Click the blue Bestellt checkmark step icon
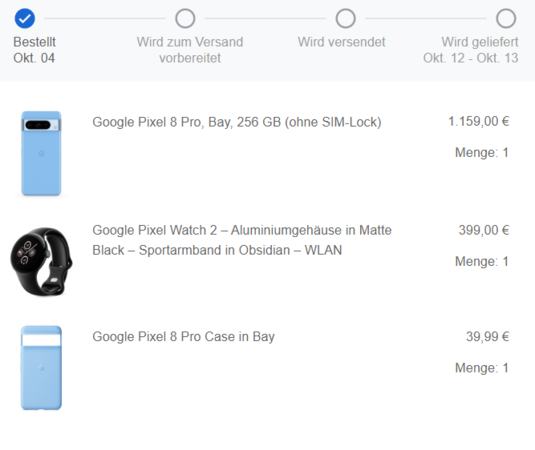Viewport: 535px width, 450px height. [x=25, y=18]
